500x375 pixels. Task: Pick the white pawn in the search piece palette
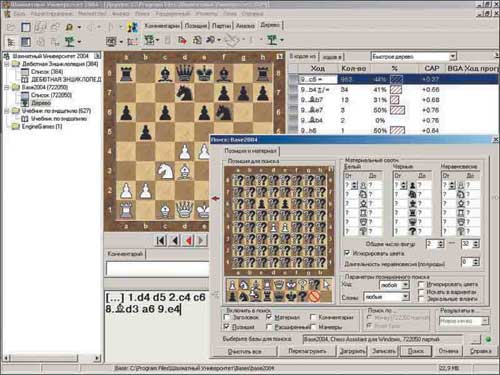pyautogui.click(x=233, y=285)
